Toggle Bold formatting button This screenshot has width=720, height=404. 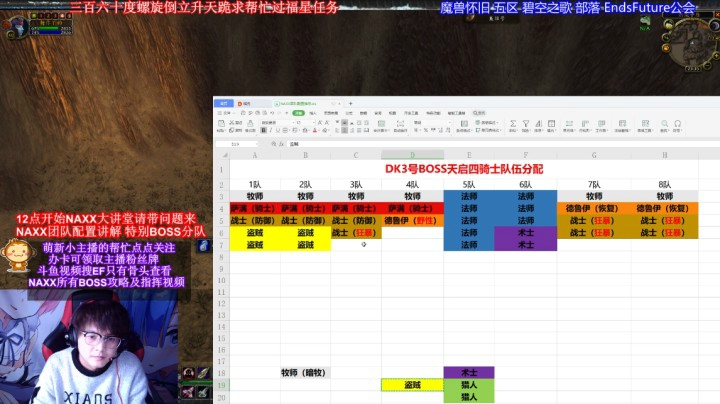264,130
